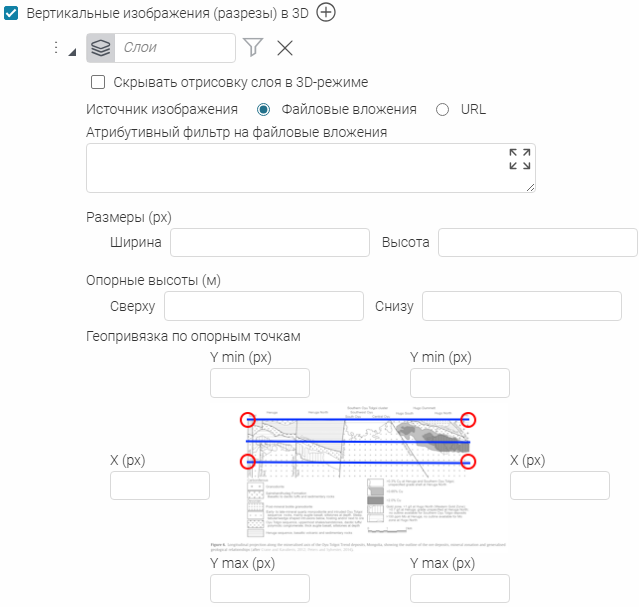Collapse the layer settings triangle

tap(73, 52)
